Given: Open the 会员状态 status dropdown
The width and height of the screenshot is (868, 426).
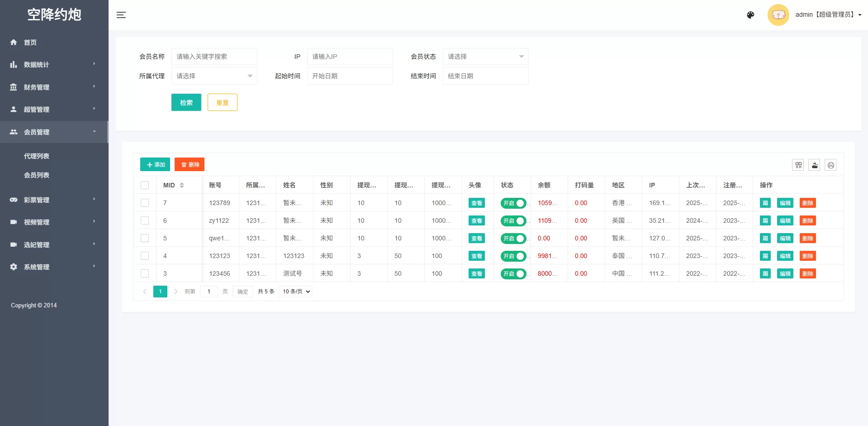Looking at the screenshot, I should click(485, 57).
